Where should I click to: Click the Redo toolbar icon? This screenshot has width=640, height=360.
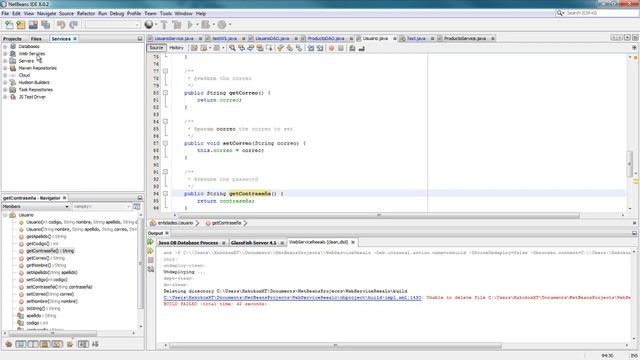pos(73,25)
